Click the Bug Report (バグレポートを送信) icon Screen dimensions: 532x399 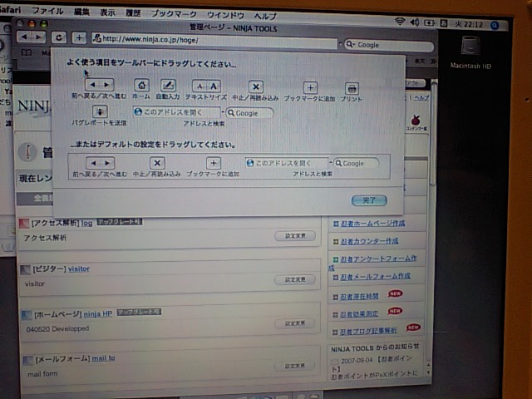pos(100,111)
